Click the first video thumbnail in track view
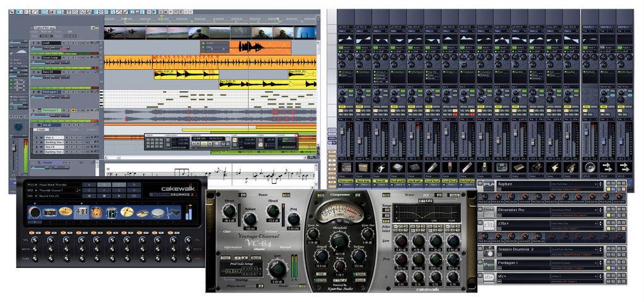Screen dimensions: 644x302 (115, 33)
